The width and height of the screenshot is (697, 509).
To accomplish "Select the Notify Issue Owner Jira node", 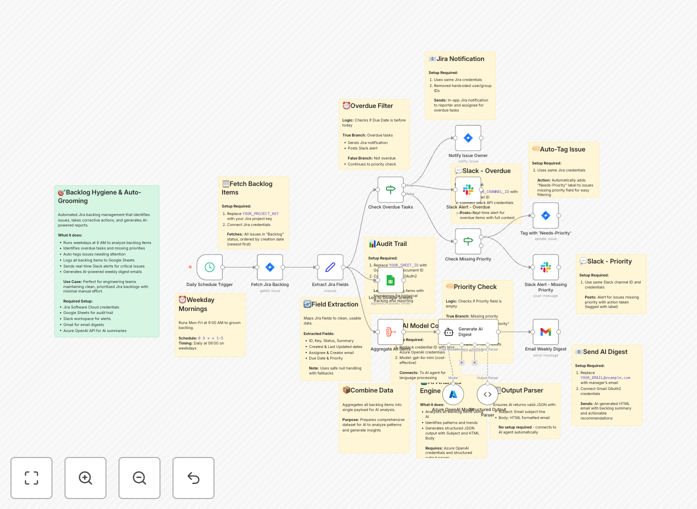I will pos(468,138).
